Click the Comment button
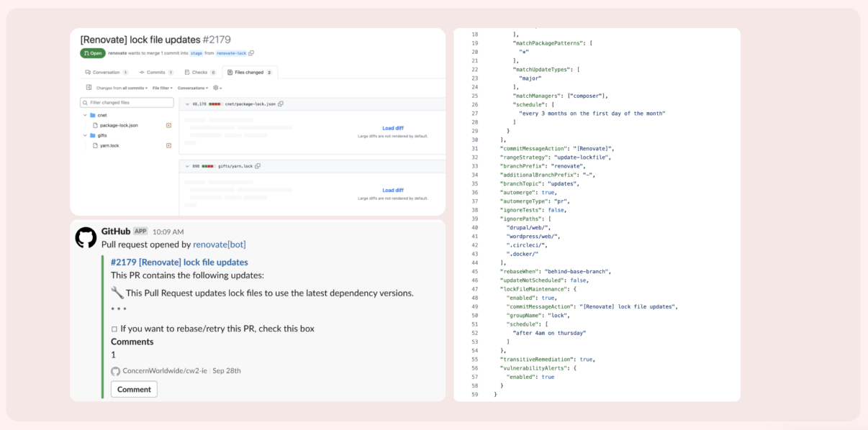Viewport: 868px width, 430px height. [x=134, y=389]
